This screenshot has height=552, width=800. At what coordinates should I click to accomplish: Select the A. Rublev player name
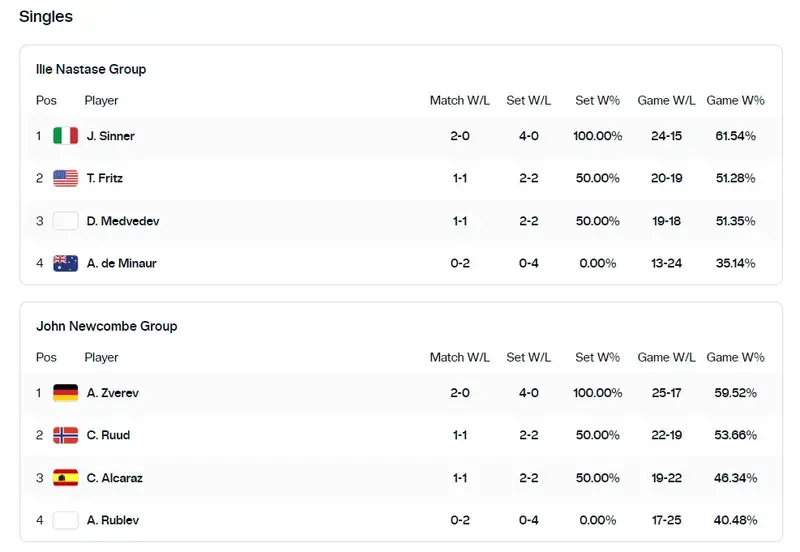(111, 520)
